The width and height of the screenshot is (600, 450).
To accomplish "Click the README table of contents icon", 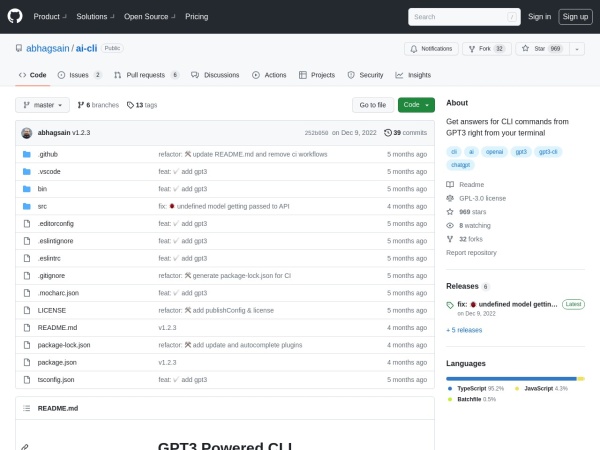I will pyautogui.click(x=25, y=408).
